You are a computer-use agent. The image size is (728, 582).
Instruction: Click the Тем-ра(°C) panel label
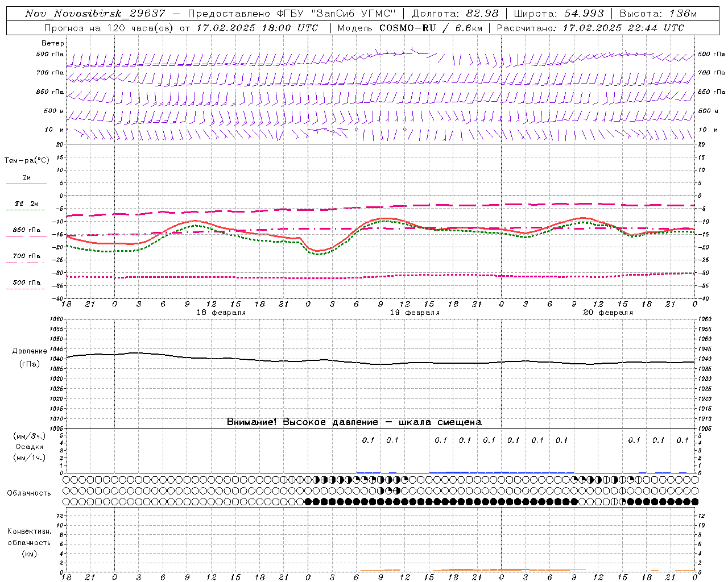[x=27, y=161]
